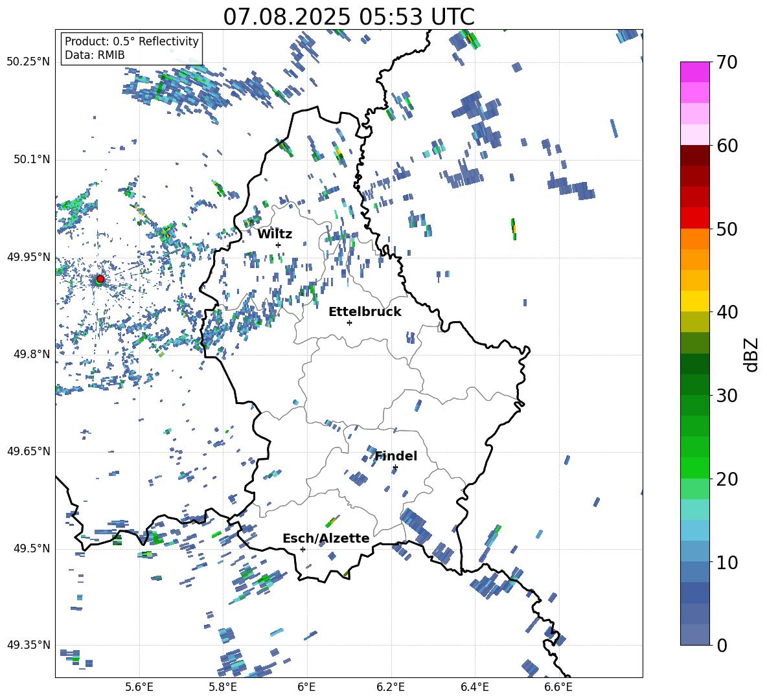767x700 pixels.
Task: Click the colorbar tick label 60
Action: 727,146
